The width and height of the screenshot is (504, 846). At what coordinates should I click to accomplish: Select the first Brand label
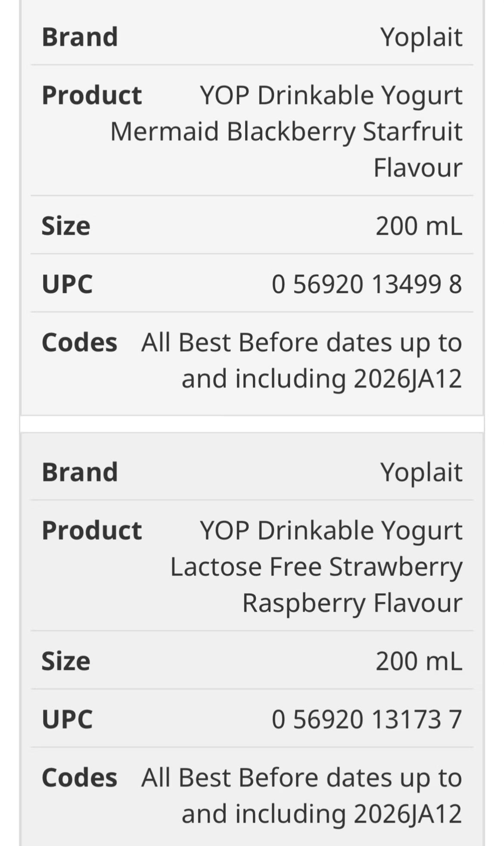coord(80,37)
